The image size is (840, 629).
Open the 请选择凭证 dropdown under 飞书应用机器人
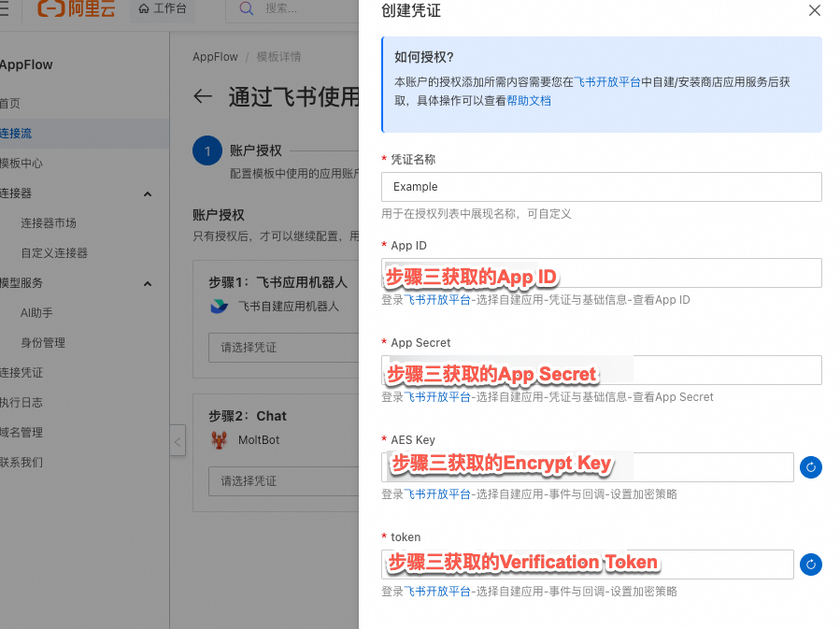[283, 347]
